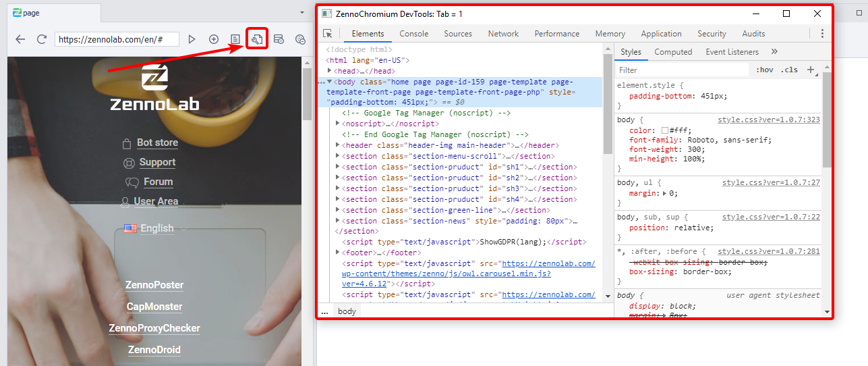Select the Styles tab
Image resolution: width=868 pixels, height=366 pixels.
(x=631, y=52)
